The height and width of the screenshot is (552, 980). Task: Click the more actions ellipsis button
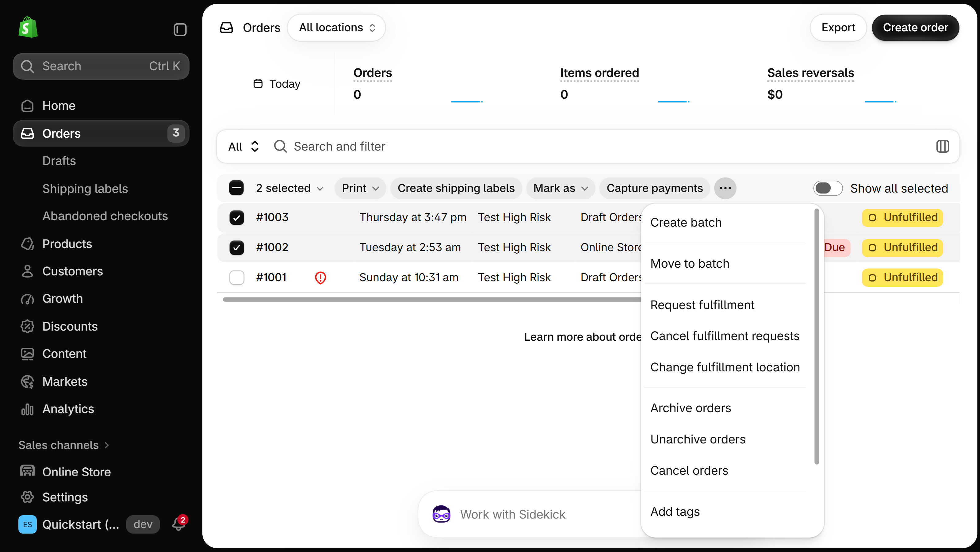coord(725,188)
